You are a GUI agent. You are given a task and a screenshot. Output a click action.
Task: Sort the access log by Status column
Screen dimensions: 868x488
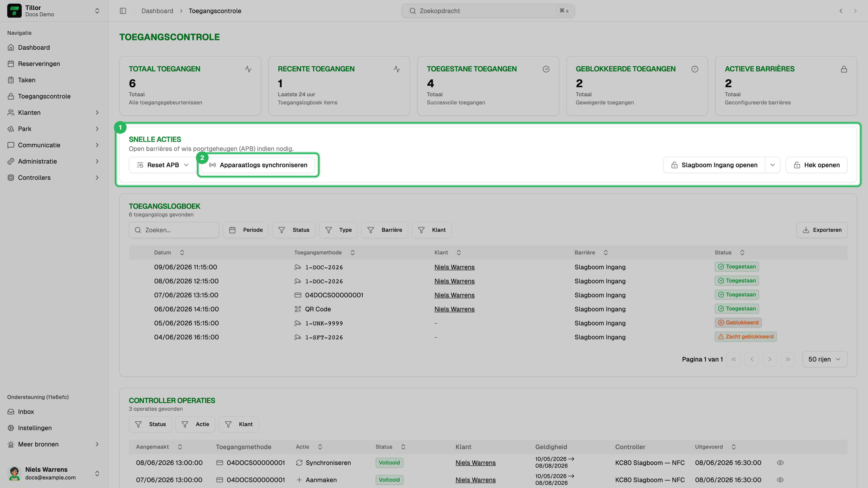[730, 253]
